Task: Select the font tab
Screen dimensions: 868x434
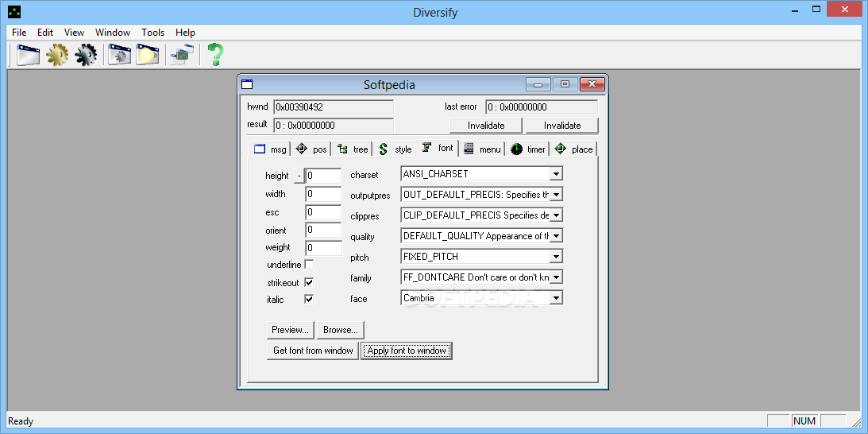Action: (x=438, y=148)
